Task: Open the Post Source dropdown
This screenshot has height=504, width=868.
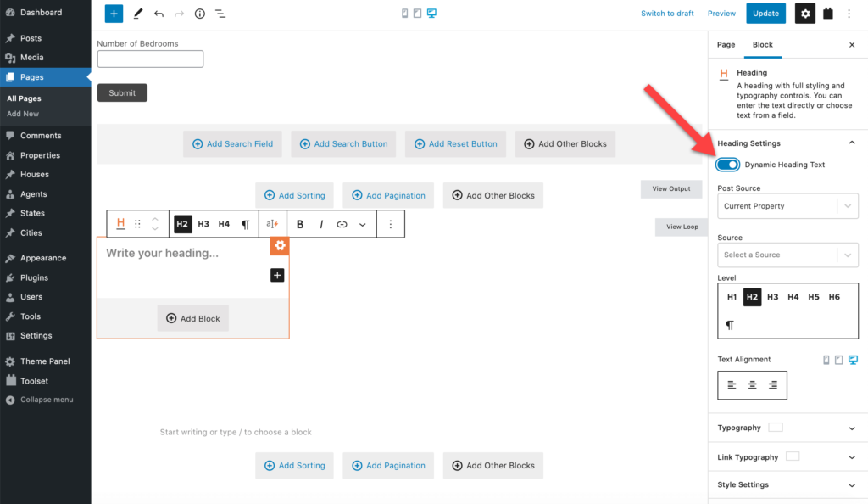Action: tap(787, 206)
